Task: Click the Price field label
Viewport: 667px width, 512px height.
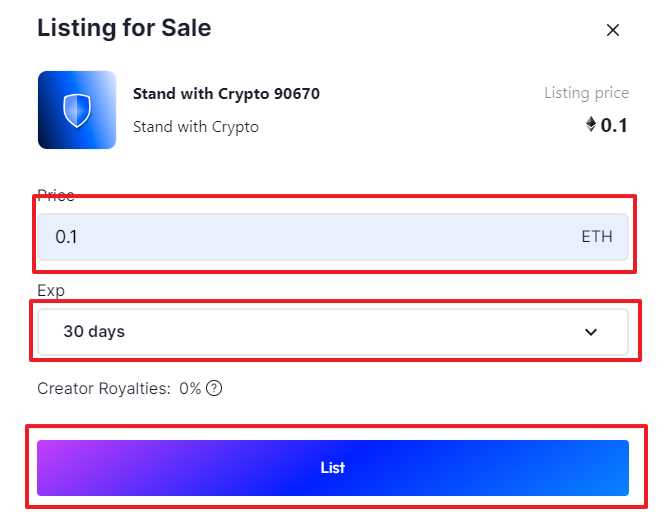Action: [56, 195]
